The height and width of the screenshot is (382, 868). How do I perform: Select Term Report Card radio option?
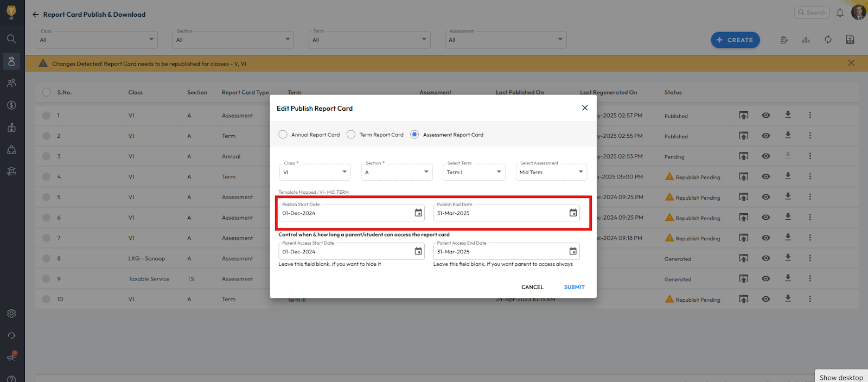pos(351,135)
